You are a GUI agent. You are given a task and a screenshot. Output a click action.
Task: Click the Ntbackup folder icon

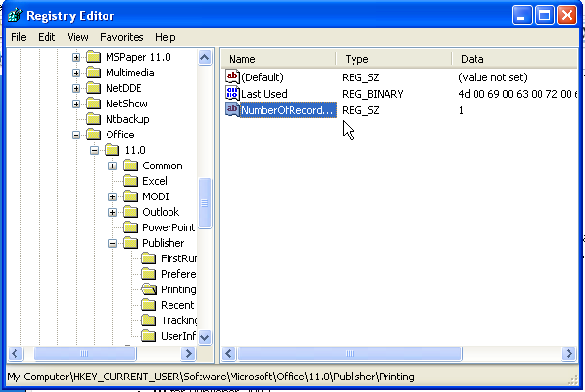[93, 119]
